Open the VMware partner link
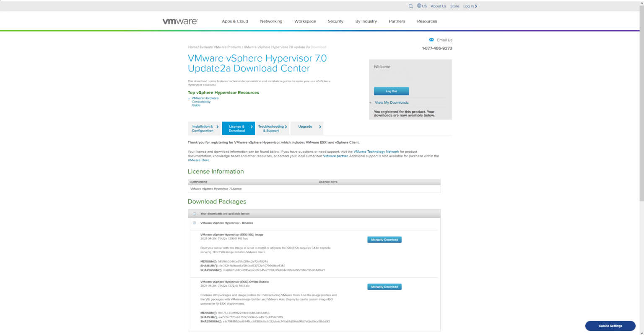Screen dimensions: 644x335 (335, 156)
